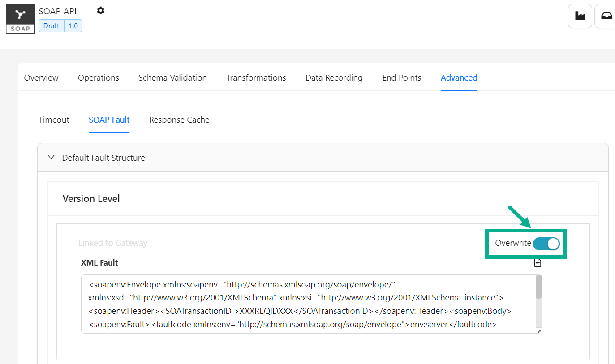615x364 pixels.
Task: Toggle the Overwrite switch off
Action: (x=546, y=244)
